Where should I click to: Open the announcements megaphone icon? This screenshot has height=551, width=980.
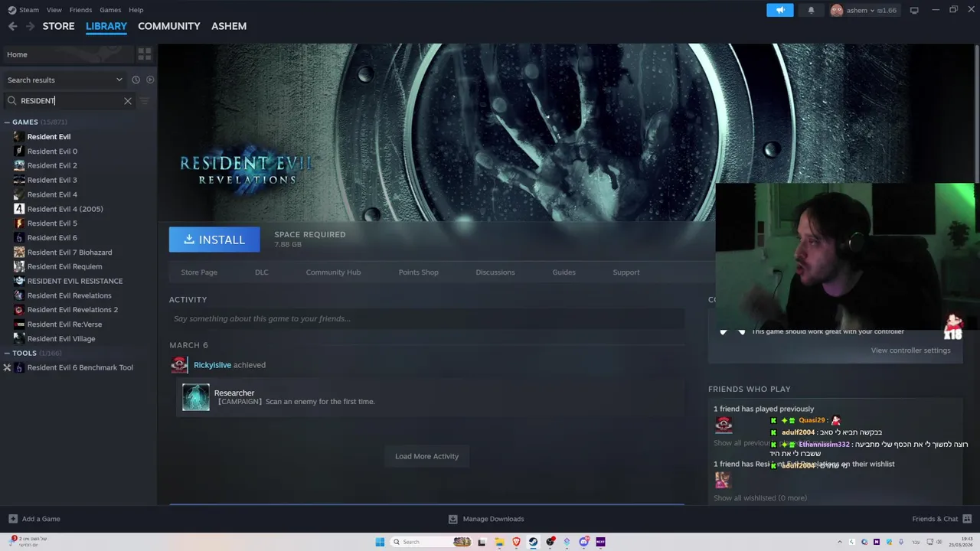(780, 10)
